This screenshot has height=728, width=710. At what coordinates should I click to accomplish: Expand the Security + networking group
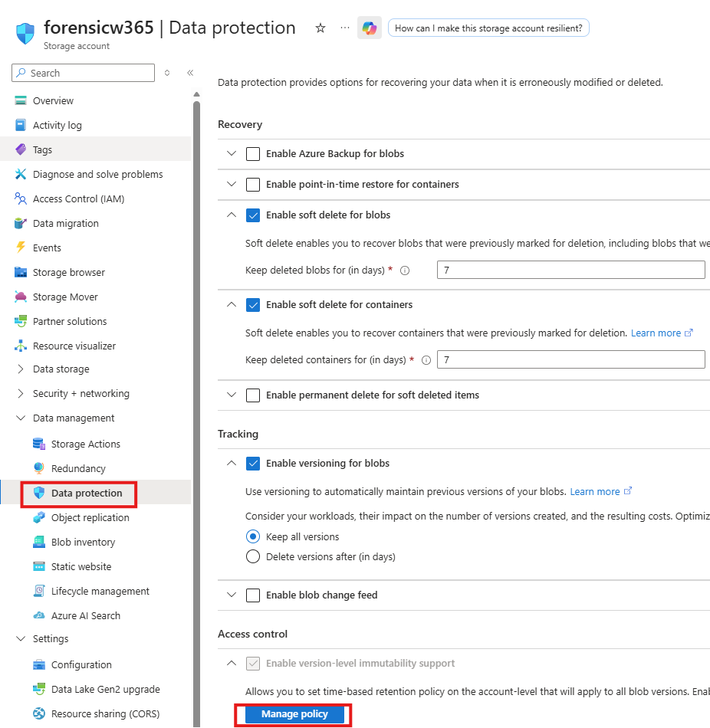coord(21,393)
